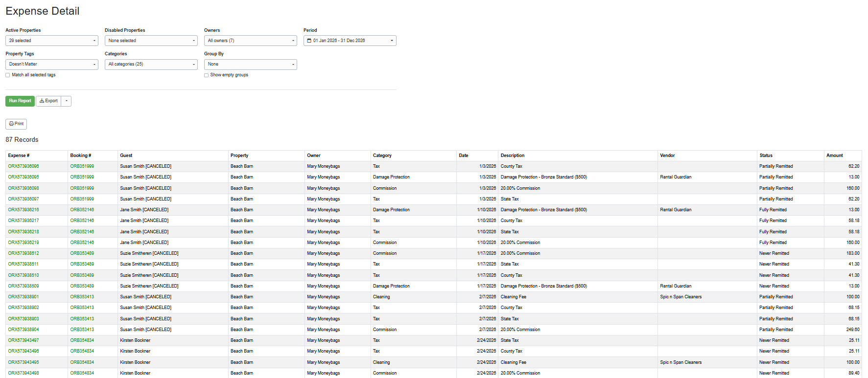This screenshot has width=868, height=378.
Task: Click Spic n Span Cleaners in the 2/7/2026 row
Action: (681, 297)
